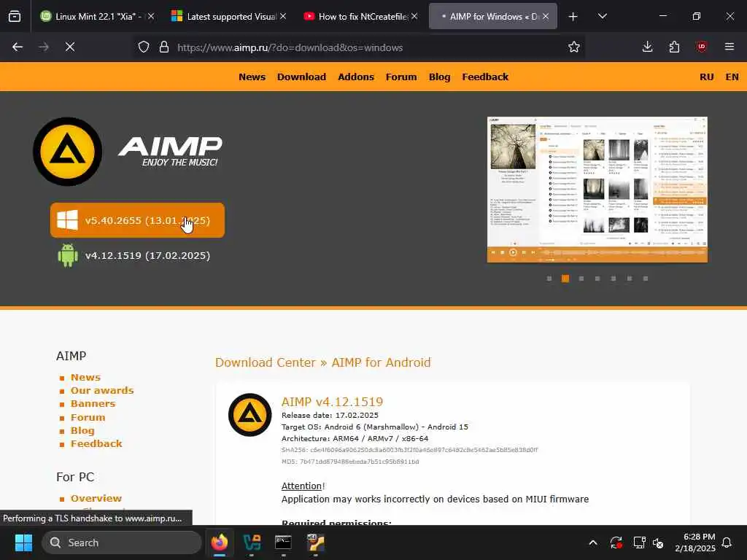Click the AIMP v4.12.1519 title

(x=332, y=402)
